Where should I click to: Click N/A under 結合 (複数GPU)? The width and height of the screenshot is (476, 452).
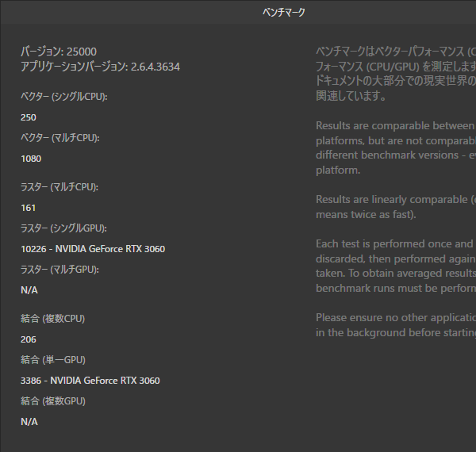coord(29,422)
